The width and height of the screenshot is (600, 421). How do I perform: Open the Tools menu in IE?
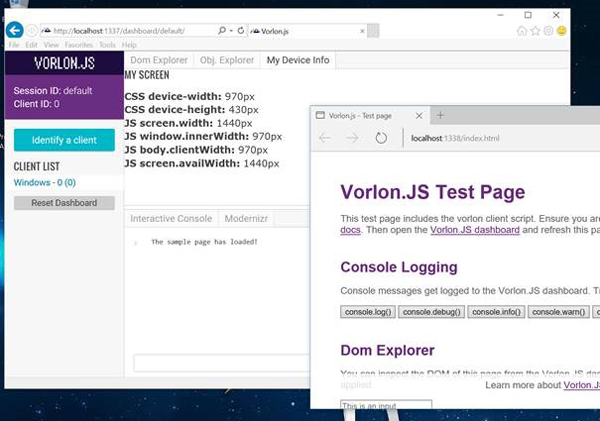108,45
